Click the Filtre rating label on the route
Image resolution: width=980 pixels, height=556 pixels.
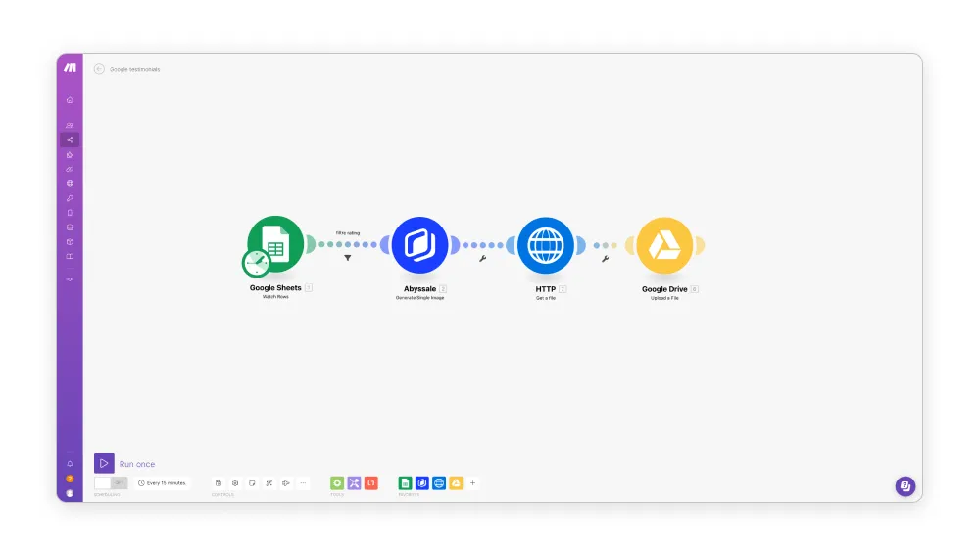click(348, 232)
